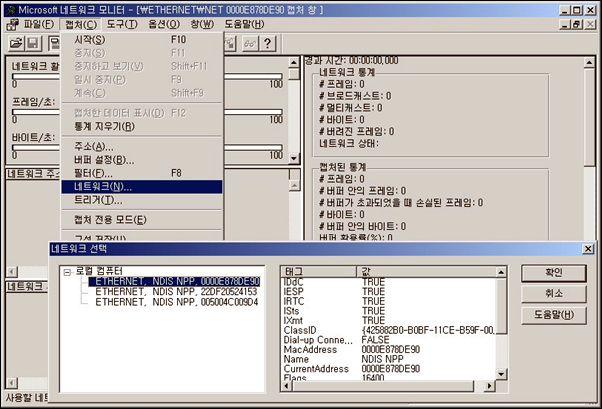Open the 파일(F) menu
Screen dimensions: 602x409
(39, 25)
